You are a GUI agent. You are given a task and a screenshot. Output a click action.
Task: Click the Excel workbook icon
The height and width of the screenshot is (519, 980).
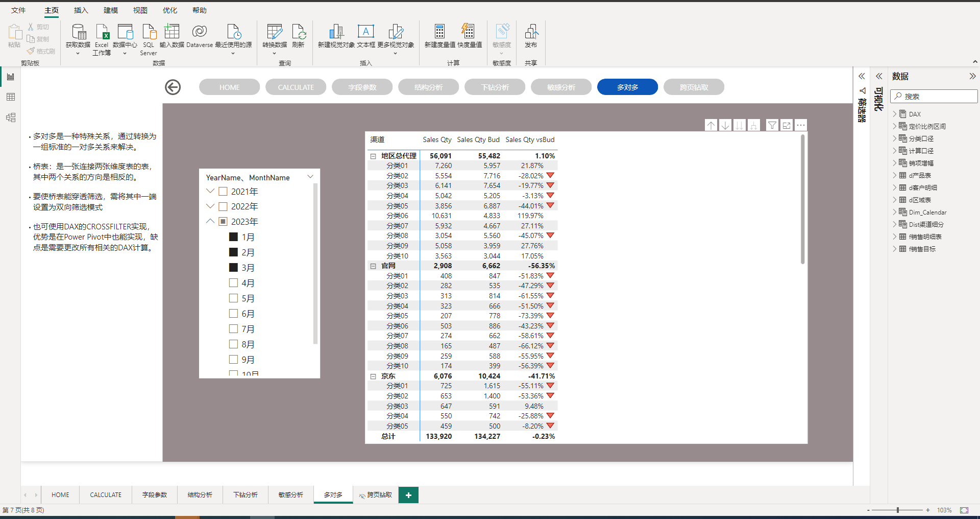[x=102, y=32]
